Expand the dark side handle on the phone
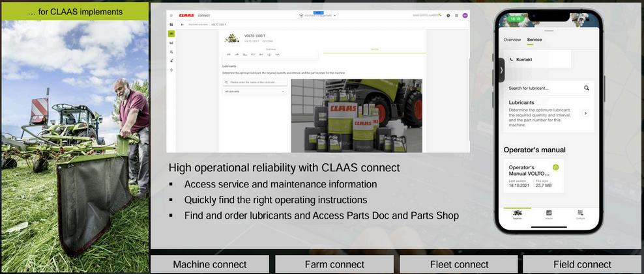Viewport: 644px width, 274px height. [x=501, y=70]
